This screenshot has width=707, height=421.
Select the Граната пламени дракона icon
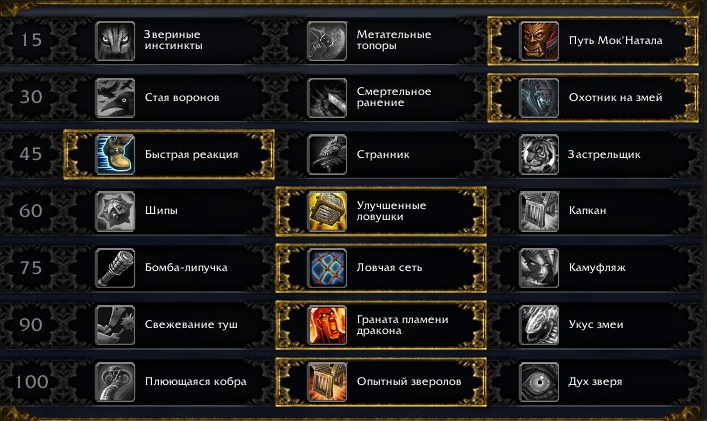327,325
